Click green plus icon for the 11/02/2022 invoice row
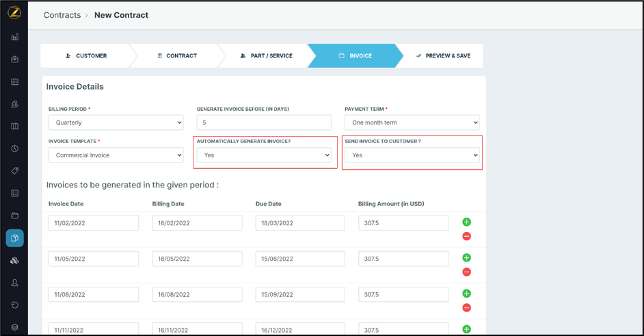Viewport: 644px width, 336px height. (466, 222)
